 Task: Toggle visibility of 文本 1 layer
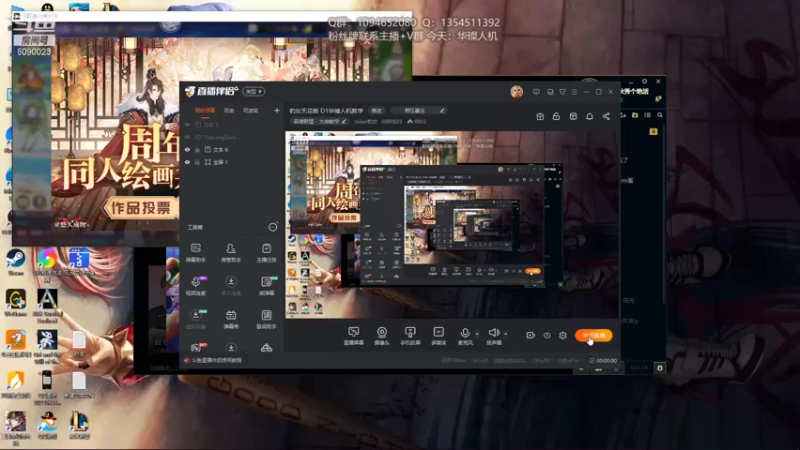pos(187,124)
